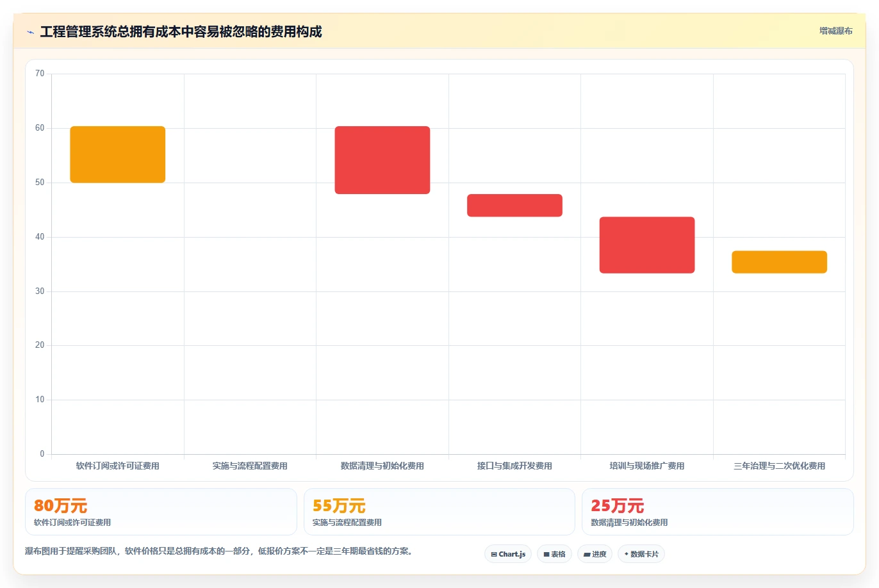The image size is (879, 588).
Task: Click the red bar for 接口与集成开发费用
Action: (x=514, y=206)
